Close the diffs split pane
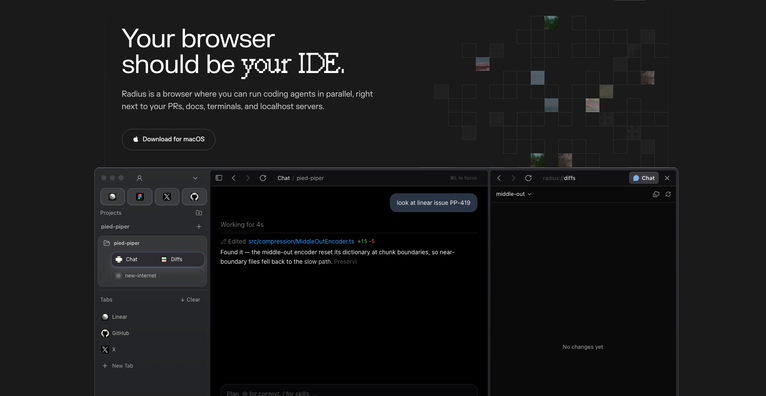The height and width of the screenshot is (396, 766). [x=667, y=178]
